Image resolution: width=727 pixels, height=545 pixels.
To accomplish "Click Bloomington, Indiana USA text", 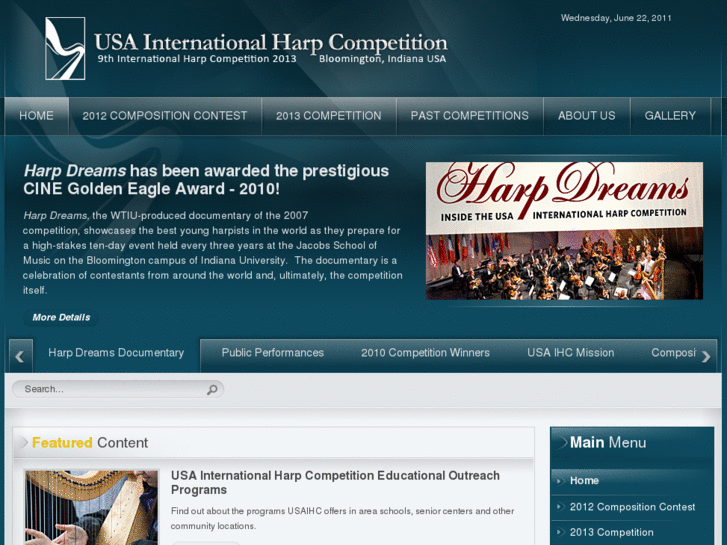I will click(383, 59).
